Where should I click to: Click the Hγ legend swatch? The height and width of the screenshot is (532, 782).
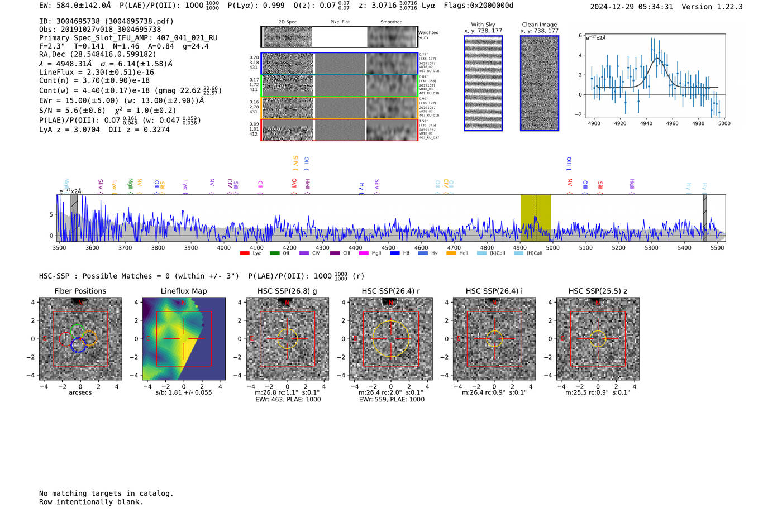pyautogui.click(x=423, y=253)
